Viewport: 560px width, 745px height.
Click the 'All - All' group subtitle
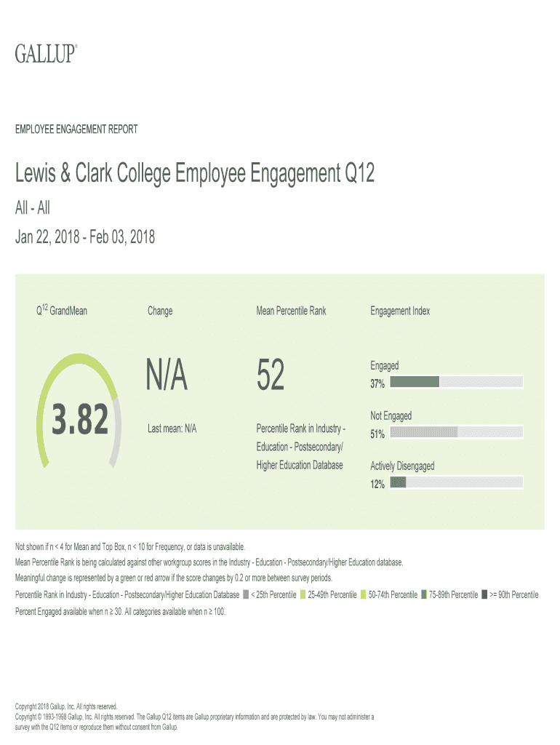coord(33,209)
